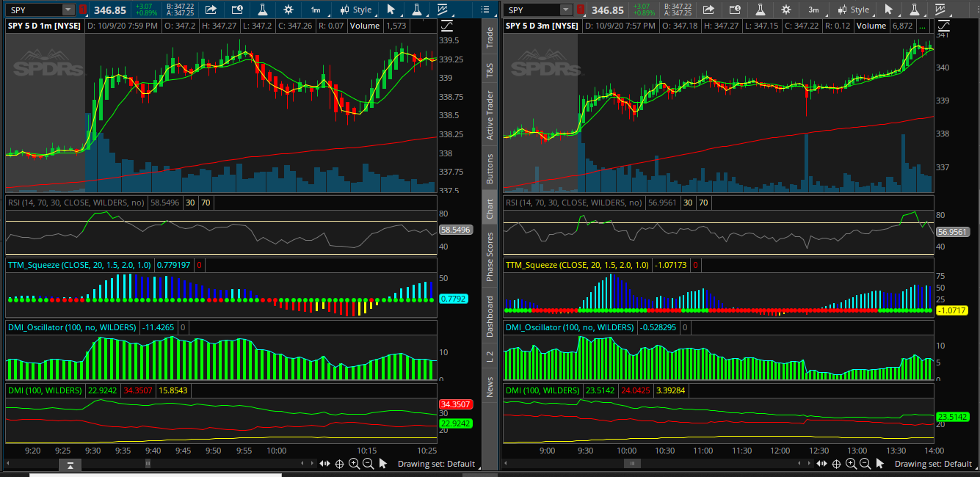Open the Buttons sidebar tab
This screenshot has height=477, width=980.
tap(490, 169)
